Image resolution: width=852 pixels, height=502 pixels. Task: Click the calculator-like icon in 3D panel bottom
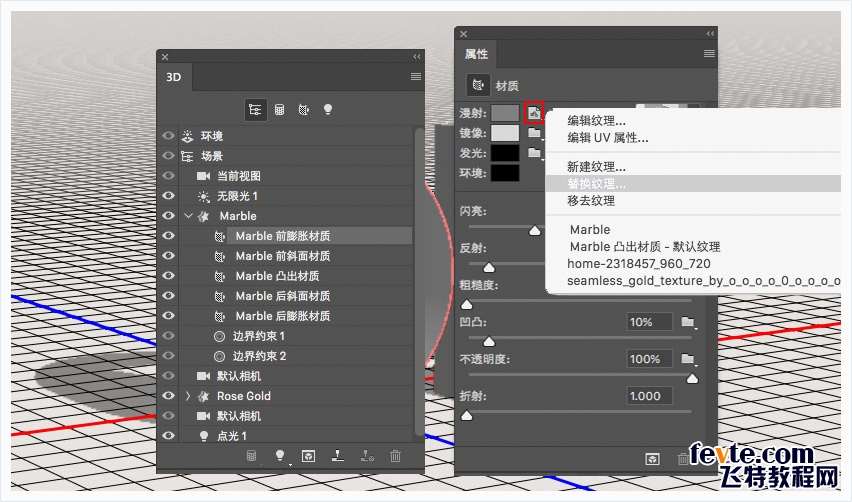[x=252, y=456]
